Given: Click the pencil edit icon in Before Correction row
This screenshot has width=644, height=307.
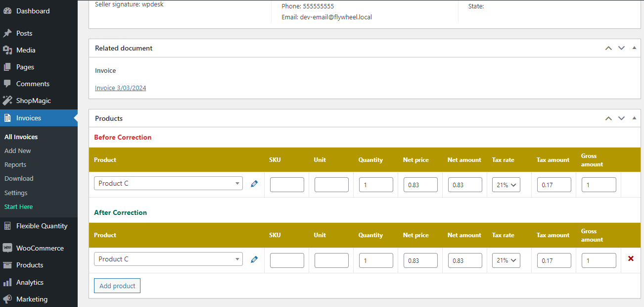Looking at the screenshot, I should 254,184.
